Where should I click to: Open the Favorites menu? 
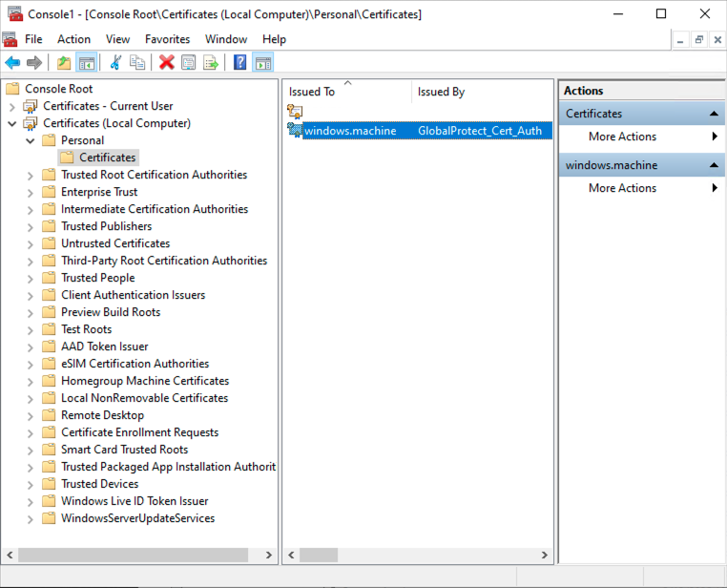pyautogui.click(x=167, y=39)
